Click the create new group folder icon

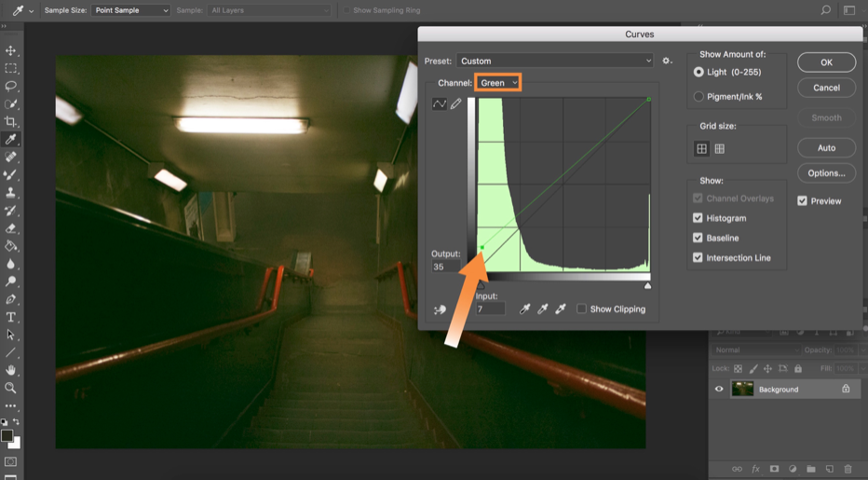[x=810, y=469]
